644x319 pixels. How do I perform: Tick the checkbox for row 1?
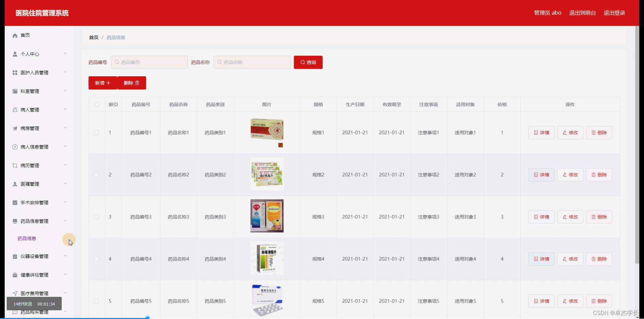point(97,132)
